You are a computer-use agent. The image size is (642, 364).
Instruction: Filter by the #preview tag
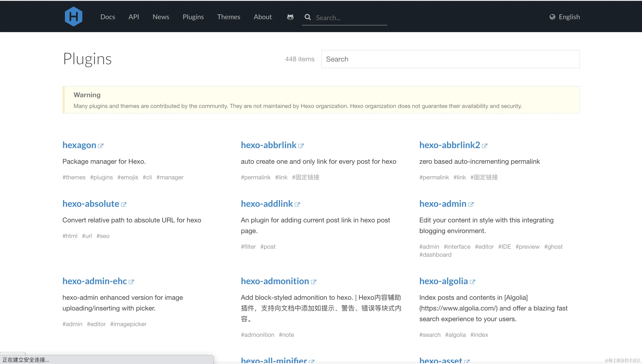(528, 247)
